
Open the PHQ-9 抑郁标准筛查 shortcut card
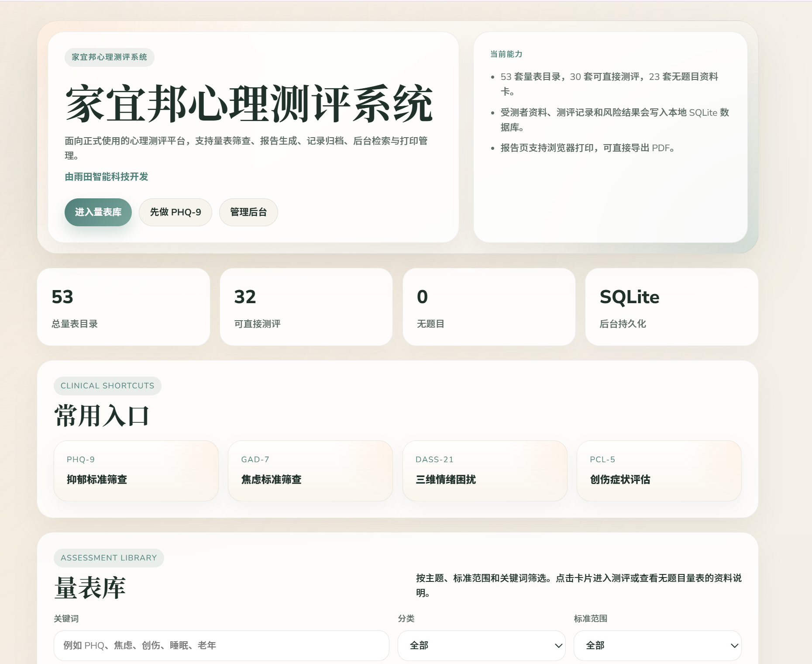click(136, 471)
